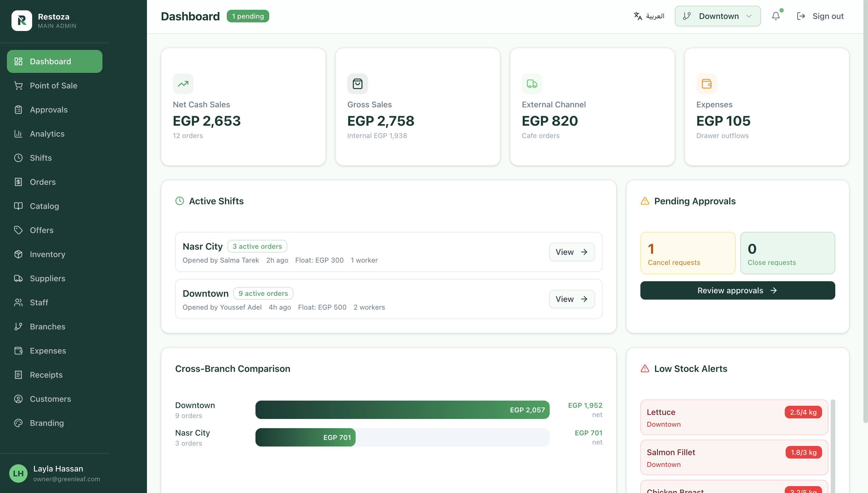Click the Pending Approvals warning icon

coord(645,201)
